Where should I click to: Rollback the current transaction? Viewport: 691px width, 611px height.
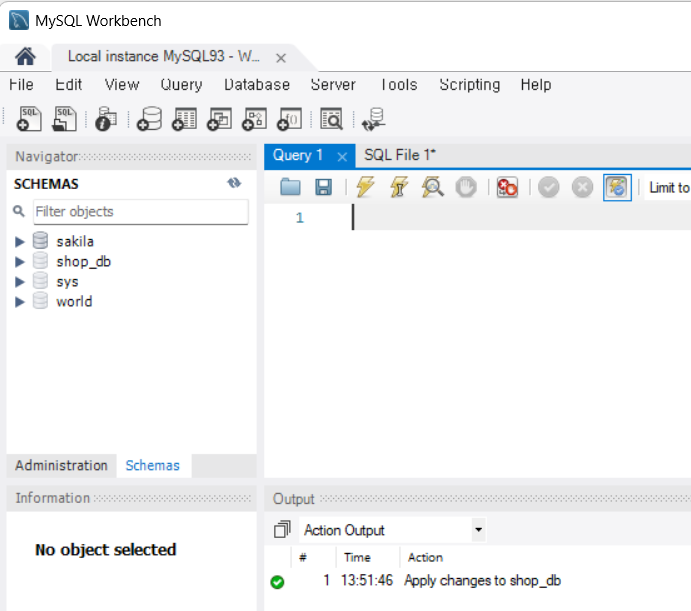(582, 187)
